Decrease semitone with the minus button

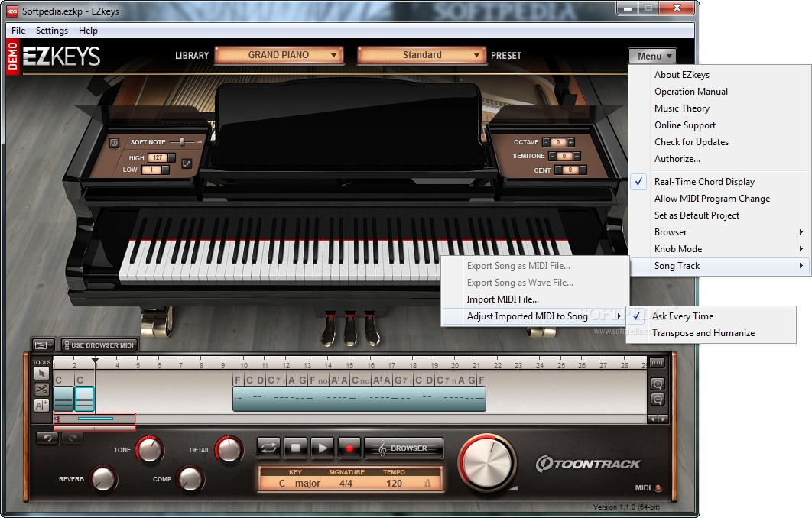pyautogui.click(x=553, y=156)
